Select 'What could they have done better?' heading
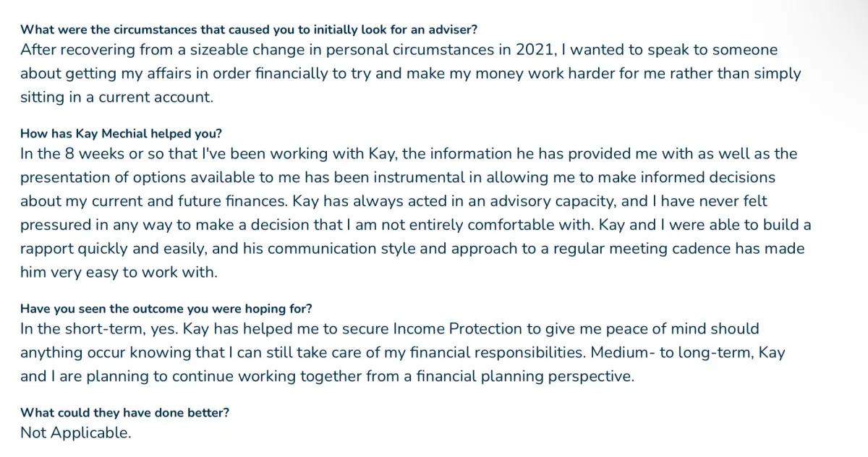The height and width of the screenshot is (457, 868). (x=124, y=412)
